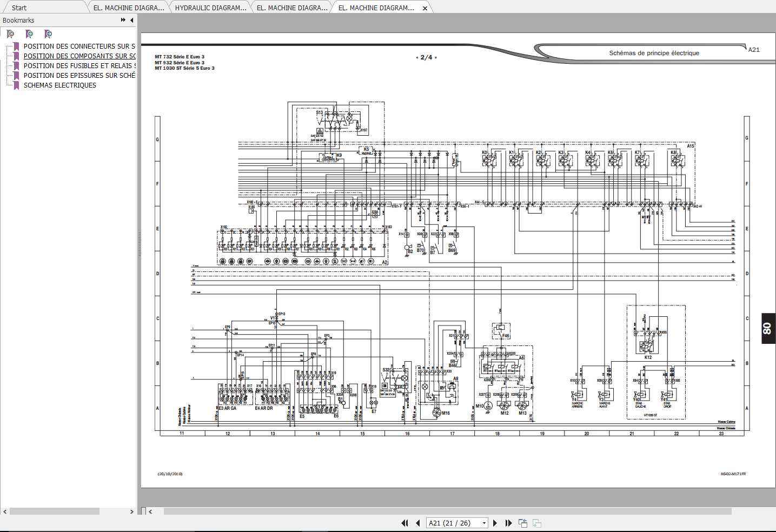Viewport: 776px width, 532px height.
Task: Click the previous view icon beside page navigation
Action: 523,523
